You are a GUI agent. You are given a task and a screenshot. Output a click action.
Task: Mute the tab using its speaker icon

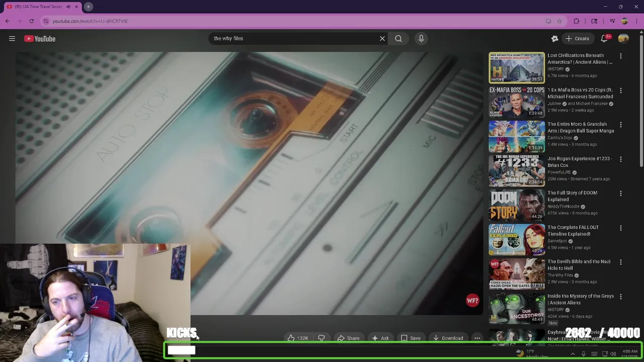[68, 7]
